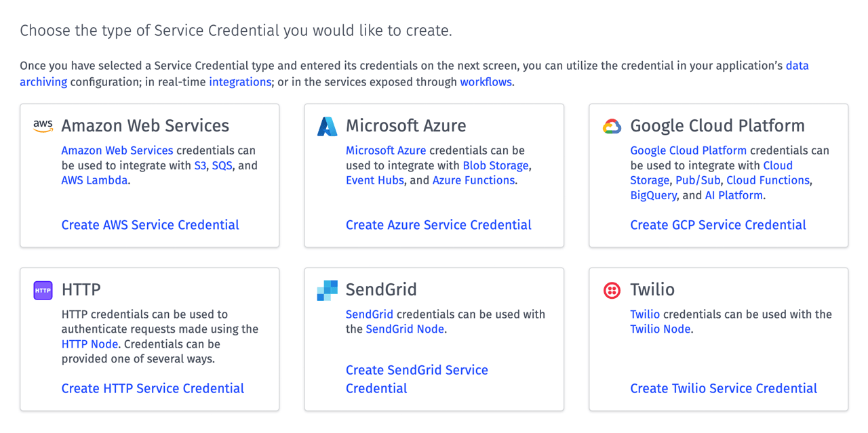Image resolution: width=868 pixels, height=433 pixels.
Task: Create a SendGrid Service Credential
Action: point(417,370)
